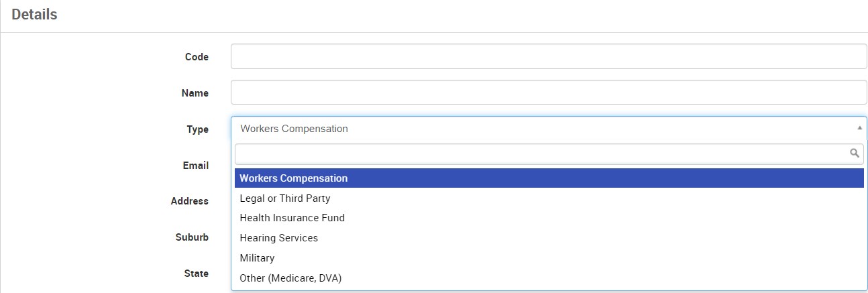Screen dimensions: 868x293
Task: Click the Code field label
Action: coord(197,57)
